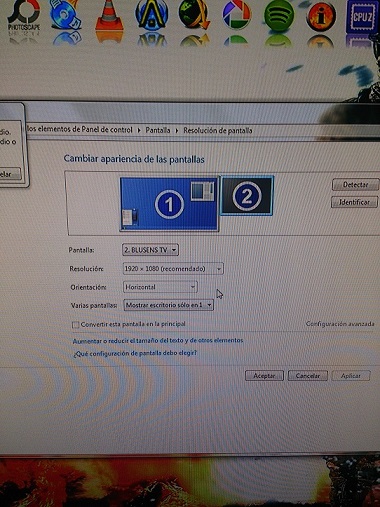Expand the Resolución 1920 × 1080 dropdown

(173, 269)
